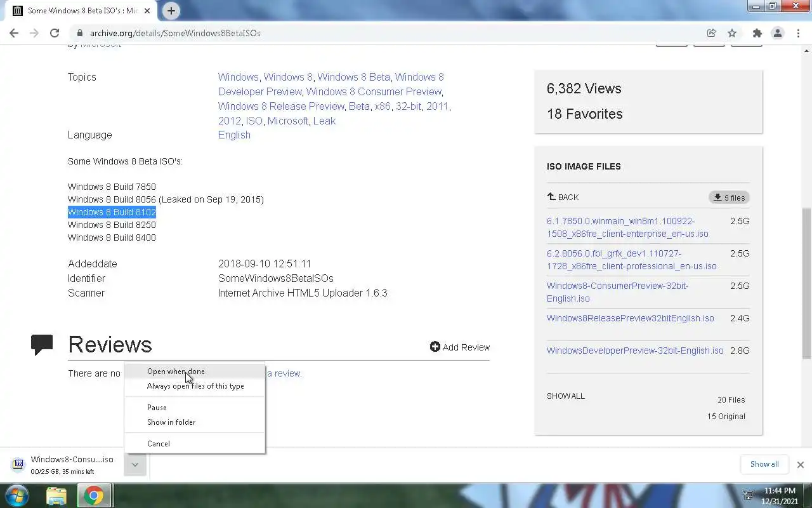Click the Add Review plus icon
Screen dimensions: 812x508
pyautogui.click(x=435, y=347)
